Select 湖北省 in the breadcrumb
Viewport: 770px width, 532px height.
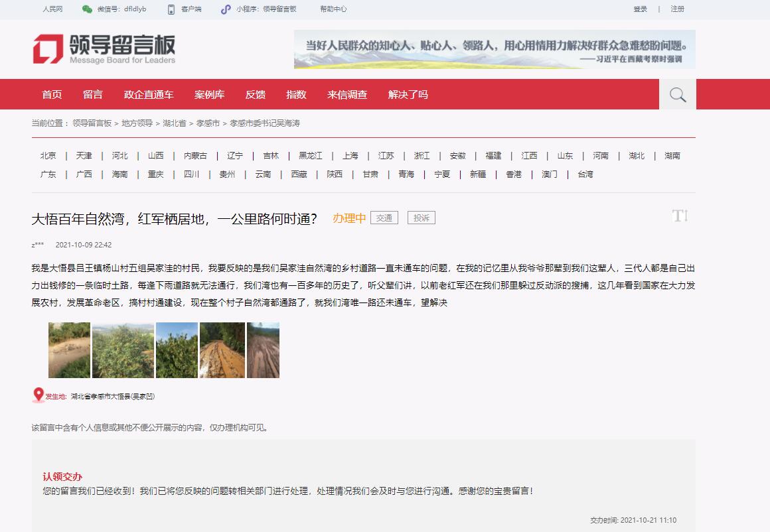(x=174, y=123)
